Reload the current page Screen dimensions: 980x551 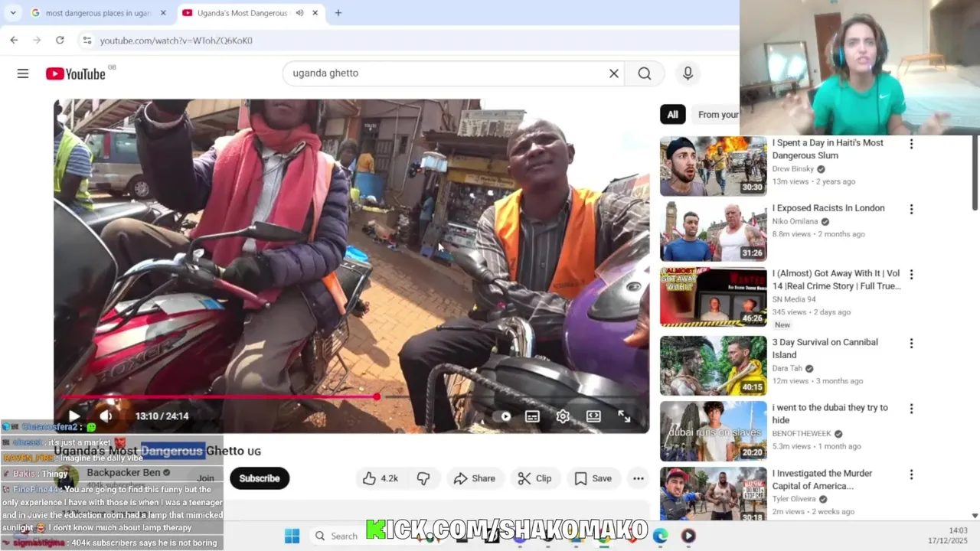coord(60,40)
